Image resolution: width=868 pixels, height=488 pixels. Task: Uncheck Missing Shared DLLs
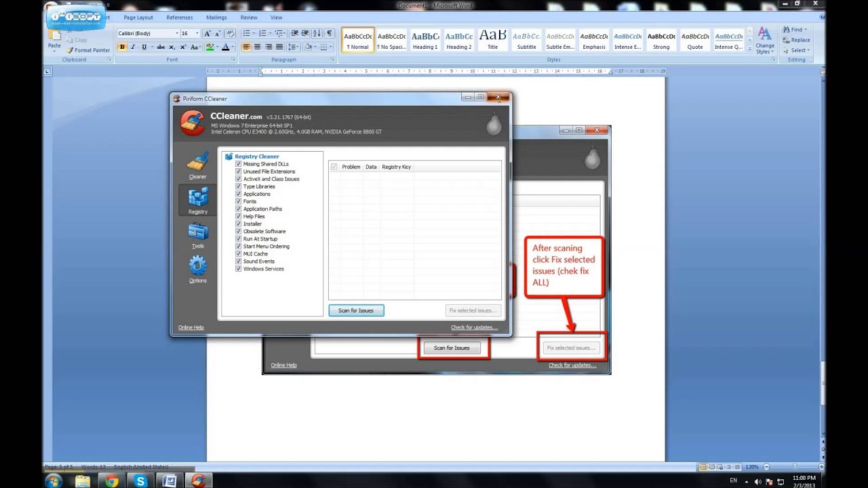[239, 164]
